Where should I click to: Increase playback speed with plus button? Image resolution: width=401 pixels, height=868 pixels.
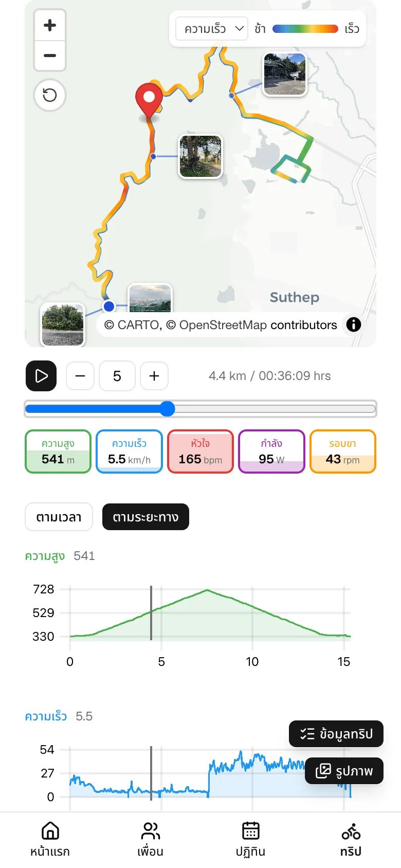pos(154,376)
